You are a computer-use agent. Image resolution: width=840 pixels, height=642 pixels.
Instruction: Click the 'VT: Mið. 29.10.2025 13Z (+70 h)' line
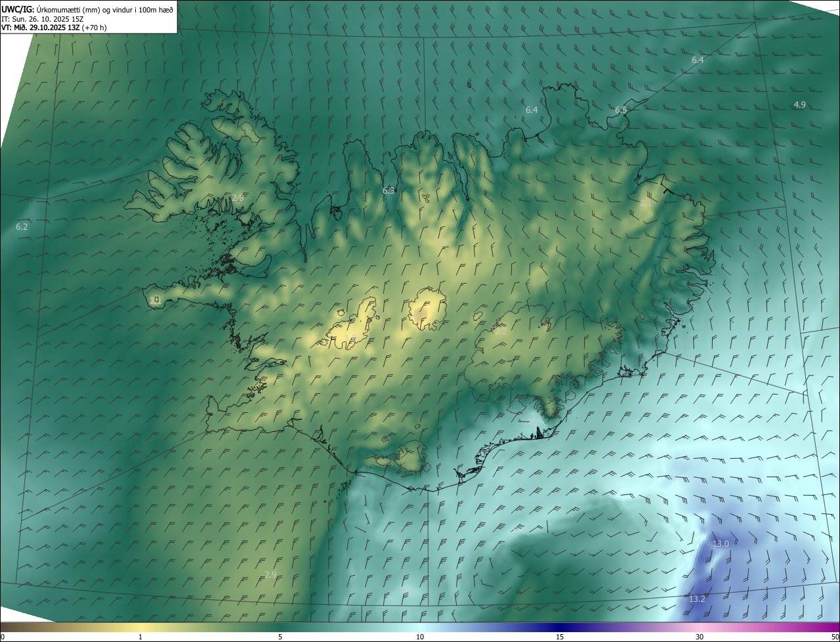coord(54,28)
